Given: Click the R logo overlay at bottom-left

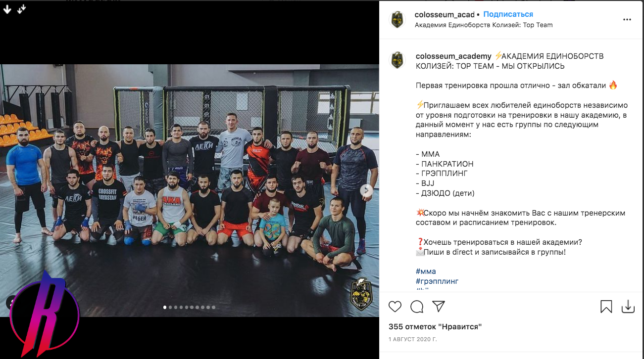Looking at the screenshot, I should (45, 314).
